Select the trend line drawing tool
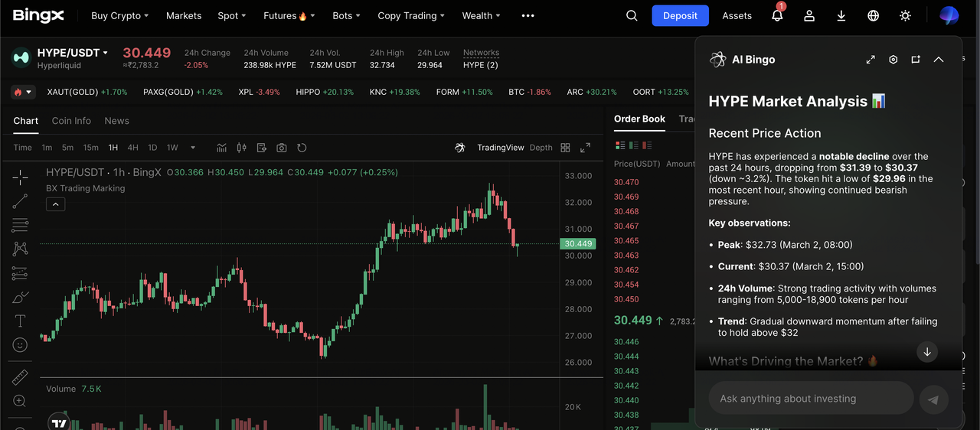The width and height of the screenshot is (980, 430). coord(20,201)
